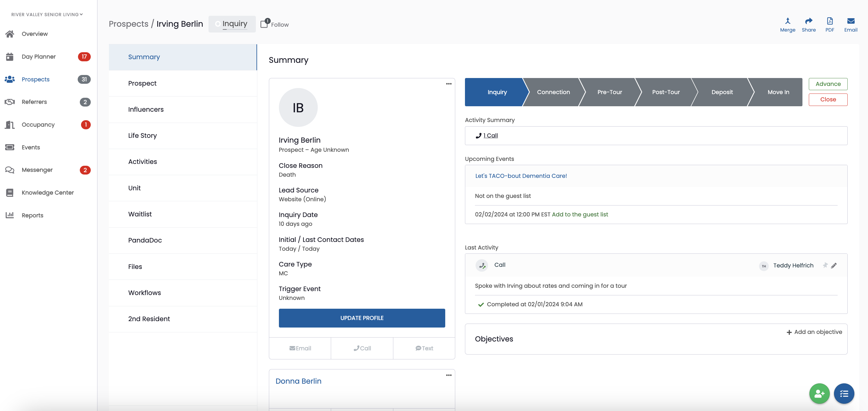
Task: Export prospect using the PDF icon
Action: 829,21
